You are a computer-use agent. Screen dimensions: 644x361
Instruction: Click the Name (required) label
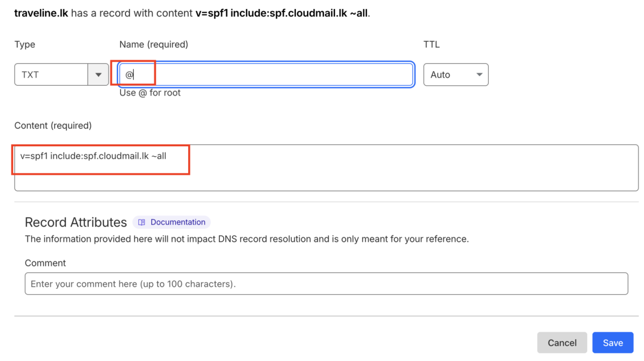[x=153, y=44]
